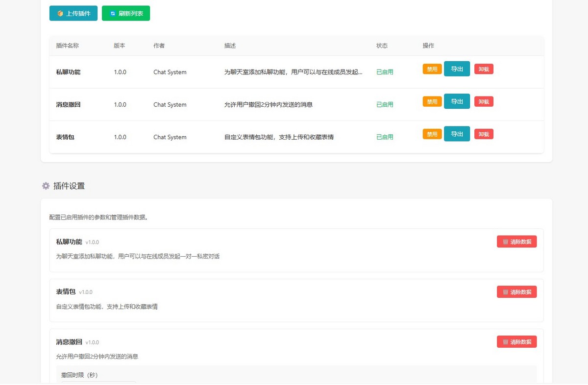
Task: Clear data for 表情包 plugin
Action: [517, 291]
